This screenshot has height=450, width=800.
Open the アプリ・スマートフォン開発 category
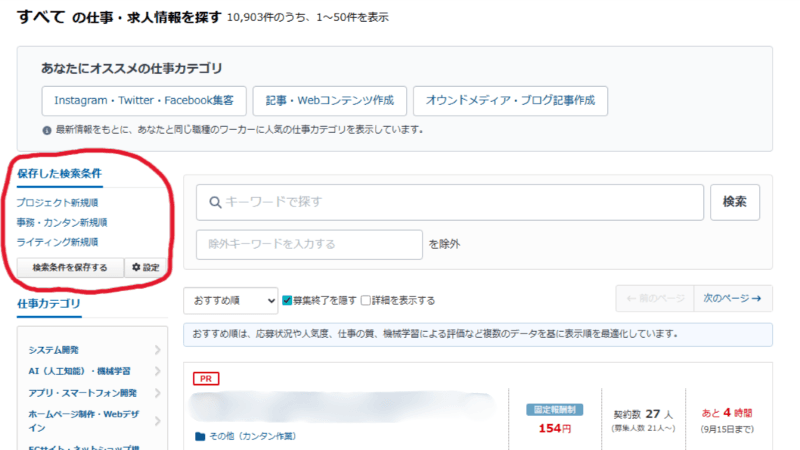83,393
